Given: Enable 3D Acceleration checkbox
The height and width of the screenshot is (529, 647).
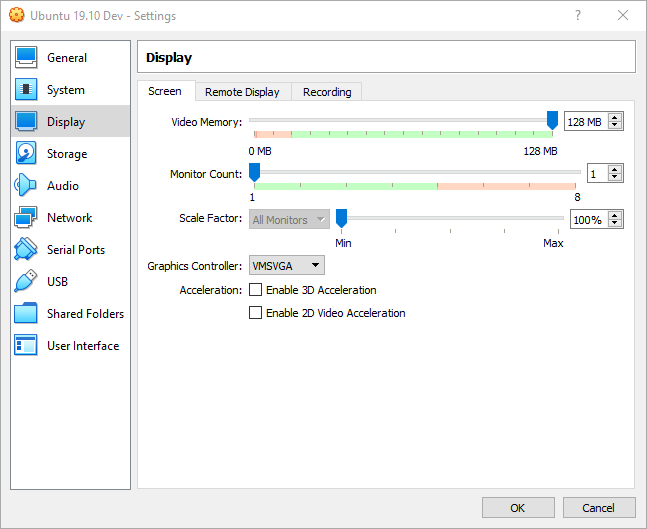Looking at the screenshot, I should [255, 290].
